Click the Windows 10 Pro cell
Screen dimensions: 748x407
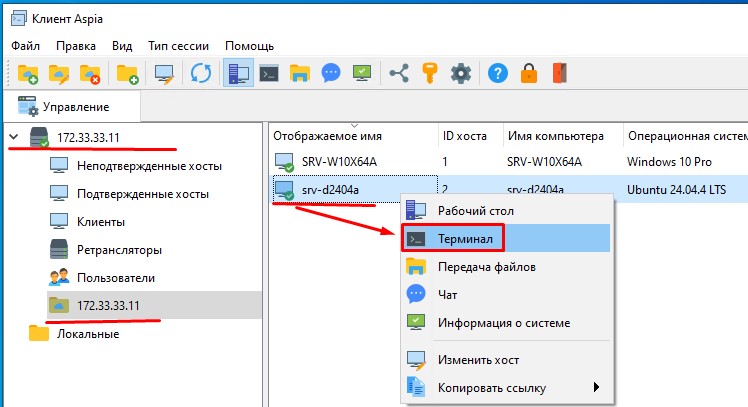669,162
